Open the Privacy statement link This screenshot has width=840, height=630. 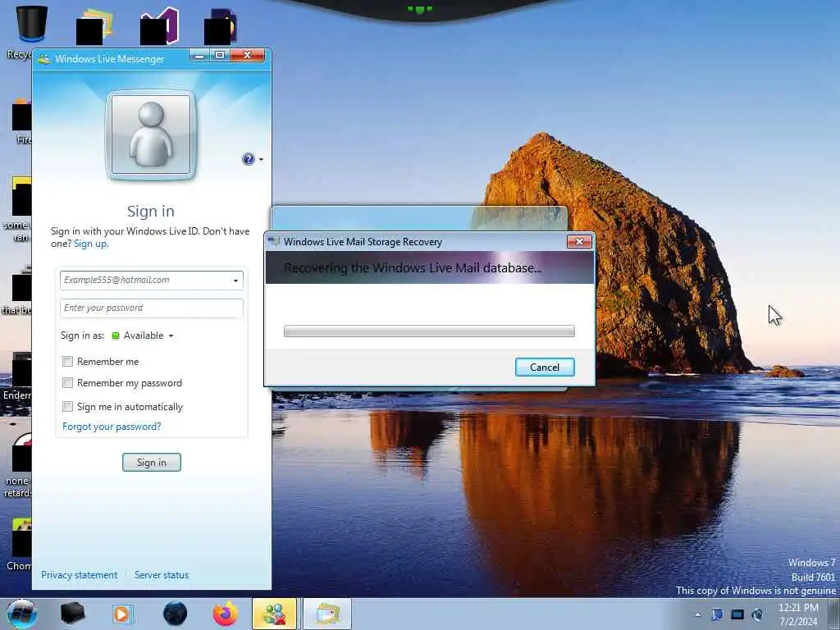click(x=80, y=575)
